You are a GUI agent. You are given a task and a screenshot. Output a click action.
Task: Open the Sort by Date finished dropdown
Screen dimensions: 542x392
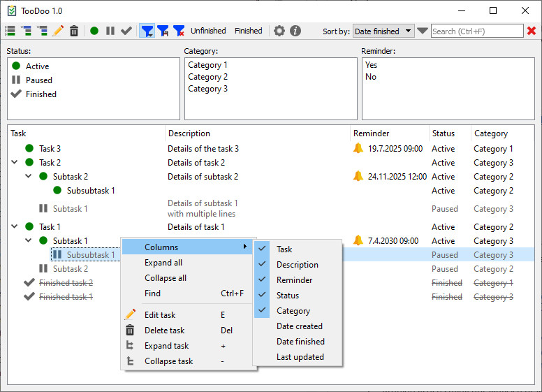click(383, 31)
